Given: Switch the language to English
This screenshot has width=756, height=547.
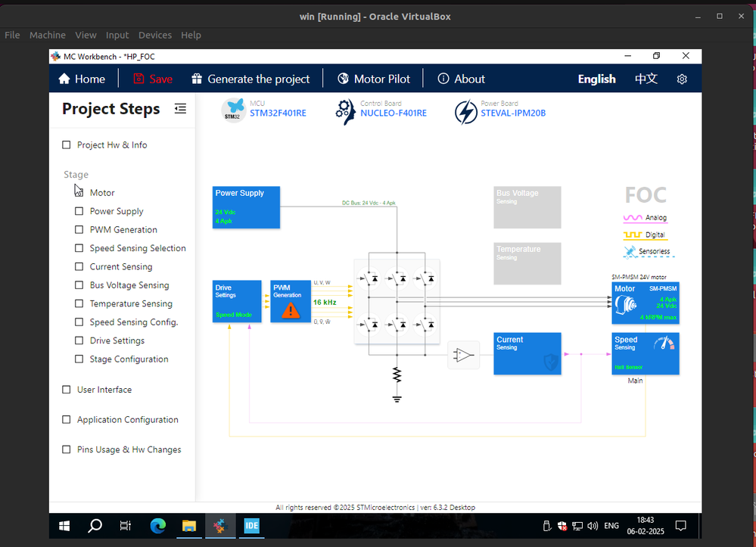Looking at the screenshot, I should tap(597, 79).
